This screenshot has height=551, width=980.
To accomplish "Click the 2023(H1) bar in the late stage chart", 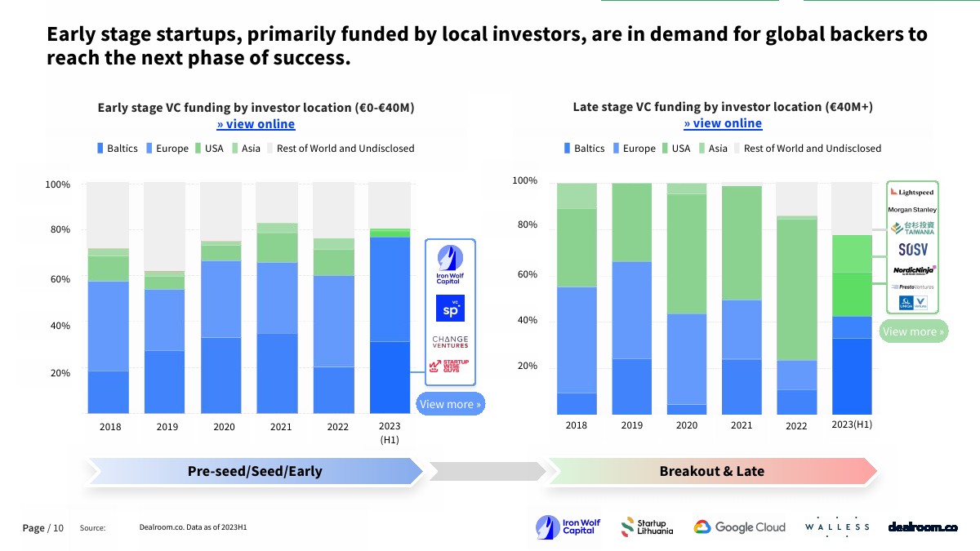I will [852, 327].
